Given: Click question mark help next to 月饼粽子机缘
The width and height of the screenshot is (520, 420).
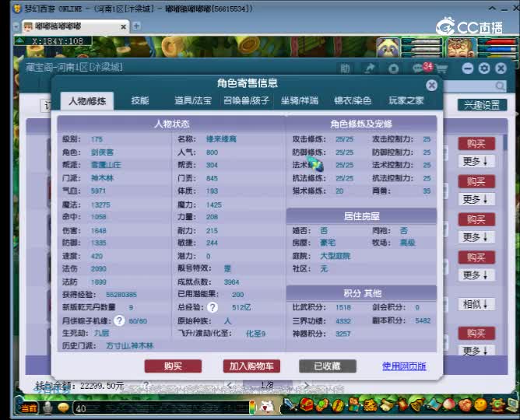Looking at the screenshot, I should pos(119,320).
